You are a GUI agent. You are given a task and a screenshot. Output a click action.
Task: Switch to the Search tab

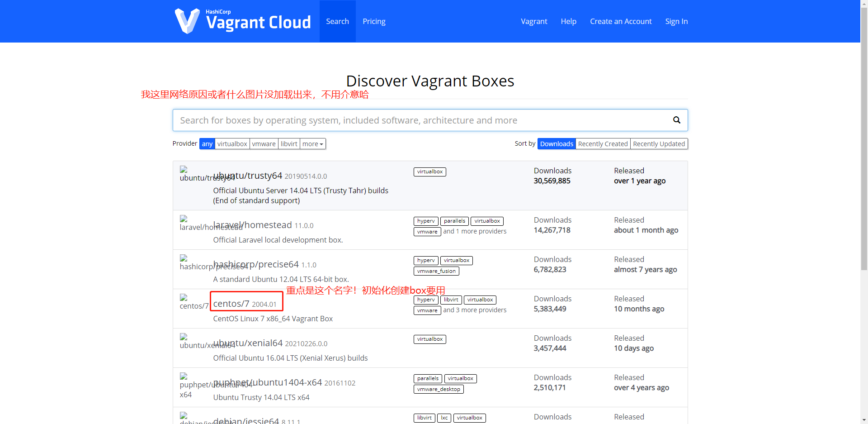pyautogui.click(x=337, y=21)
